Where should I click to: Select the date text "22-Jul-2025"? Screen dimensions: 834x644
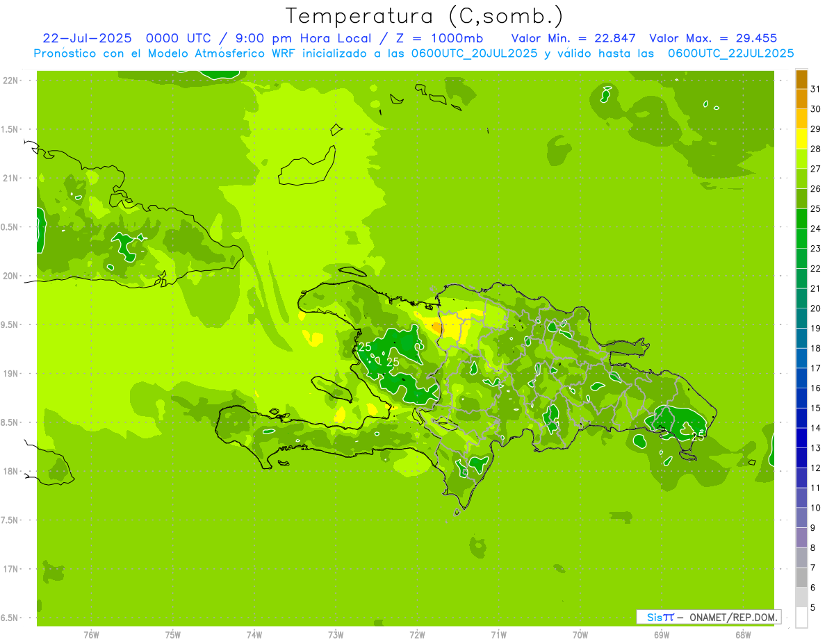(88, 38)
